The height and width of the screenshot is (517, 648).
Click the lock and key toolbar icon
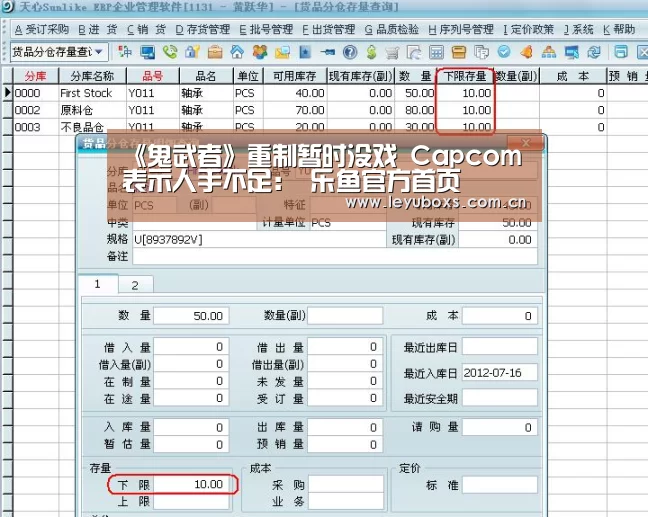point(193,52)
